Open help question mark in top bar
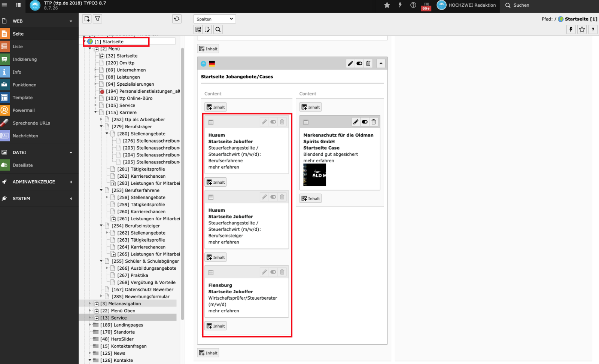Viewport: 599px width, 364px height. tap(413, 5)
